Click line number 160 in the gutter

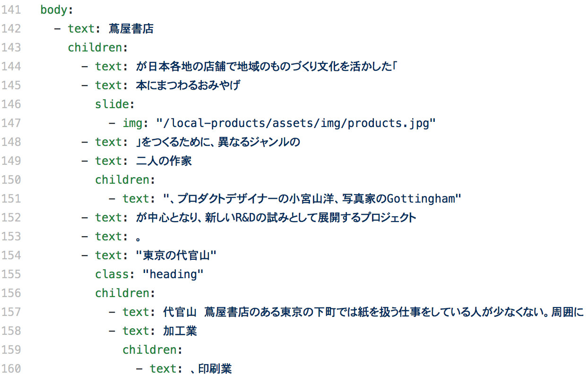pyautogui.click(x=11, y=368)
